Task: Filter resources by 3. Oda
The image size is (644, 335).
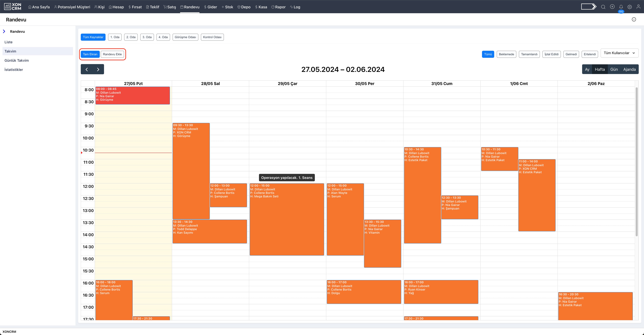Action: click(x=147, y=37)
